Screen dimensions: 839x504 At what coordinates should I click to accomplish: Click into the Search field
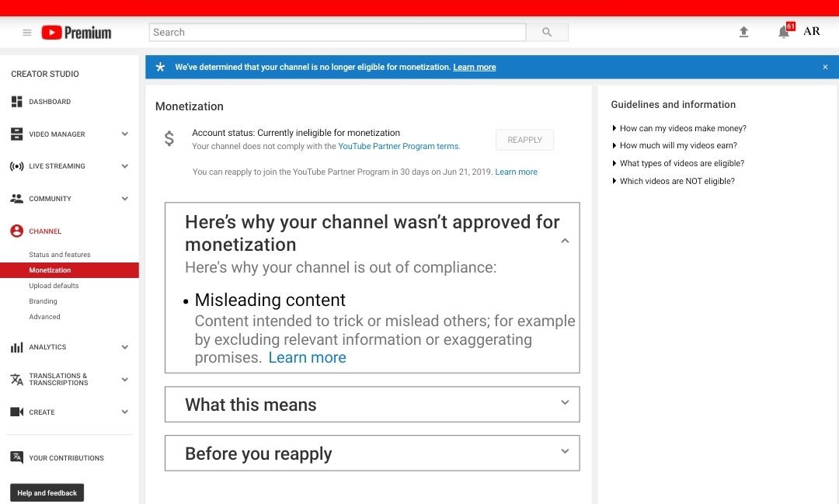click(x=337, y=32)
